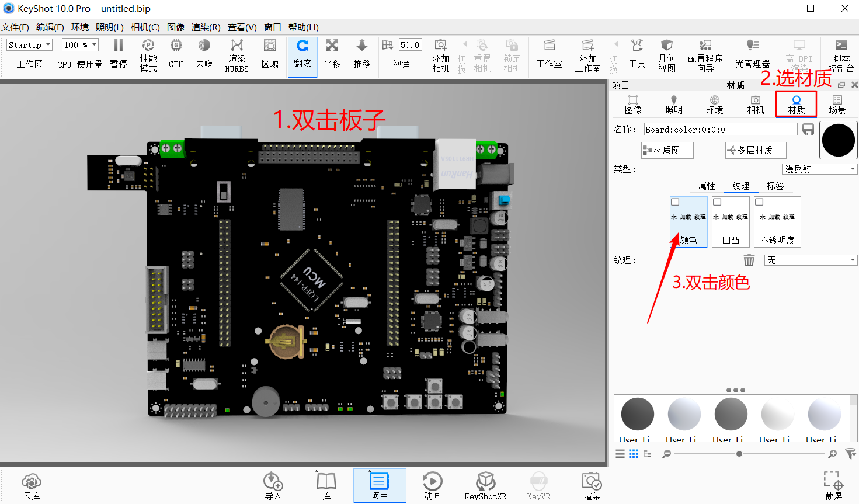The height and width of the screenshot is (504, 859).
Task: Delete texture with trash icon
Action: [x=749, y=260]
